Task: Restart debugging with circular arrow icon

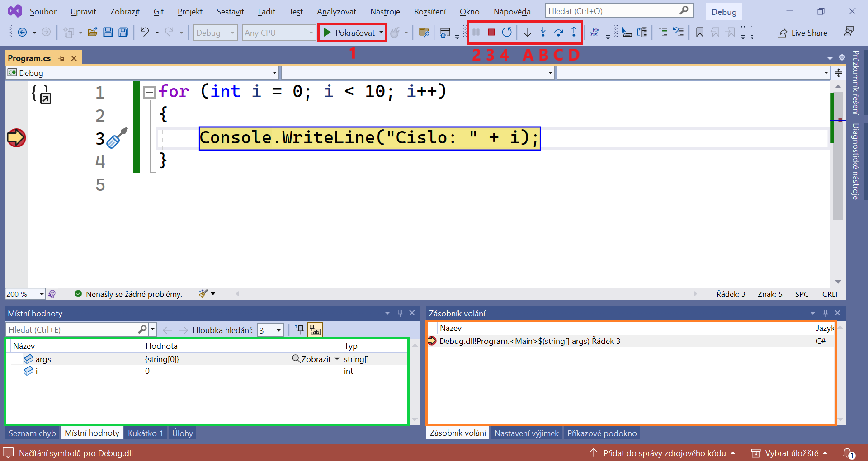Action: click(x=507, y=32)
